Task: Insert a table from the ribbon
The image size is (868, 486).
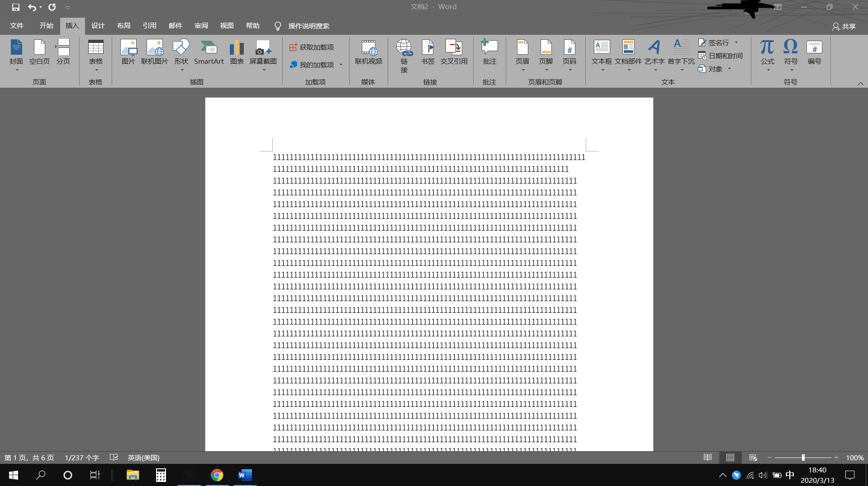Action: (x=95, y=53)
